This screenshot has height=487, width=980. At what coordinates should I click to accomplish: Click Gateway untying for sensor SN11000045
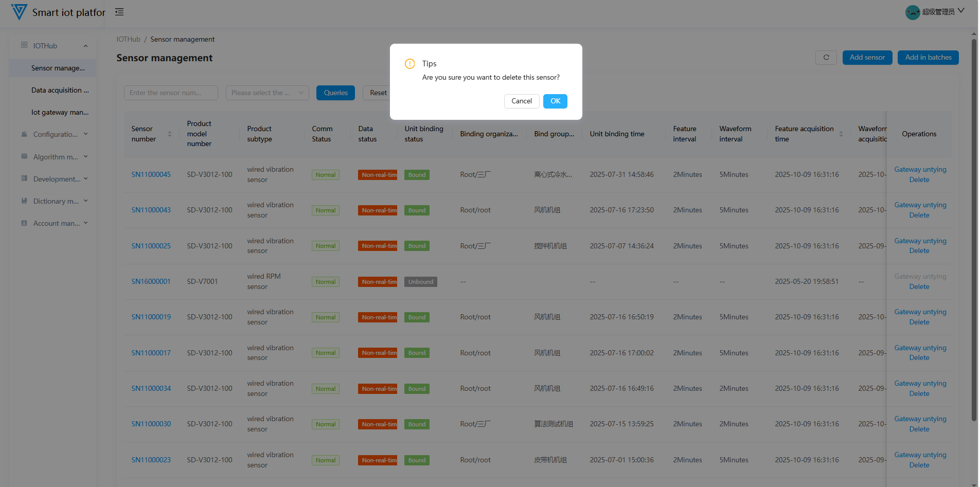[920, 170]
